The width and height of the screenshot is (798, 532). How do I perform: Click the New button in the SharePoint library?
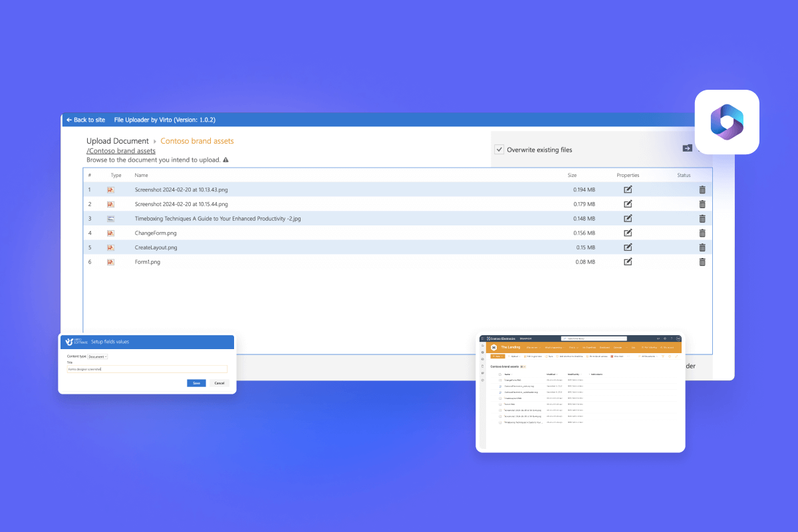(497, 357)
